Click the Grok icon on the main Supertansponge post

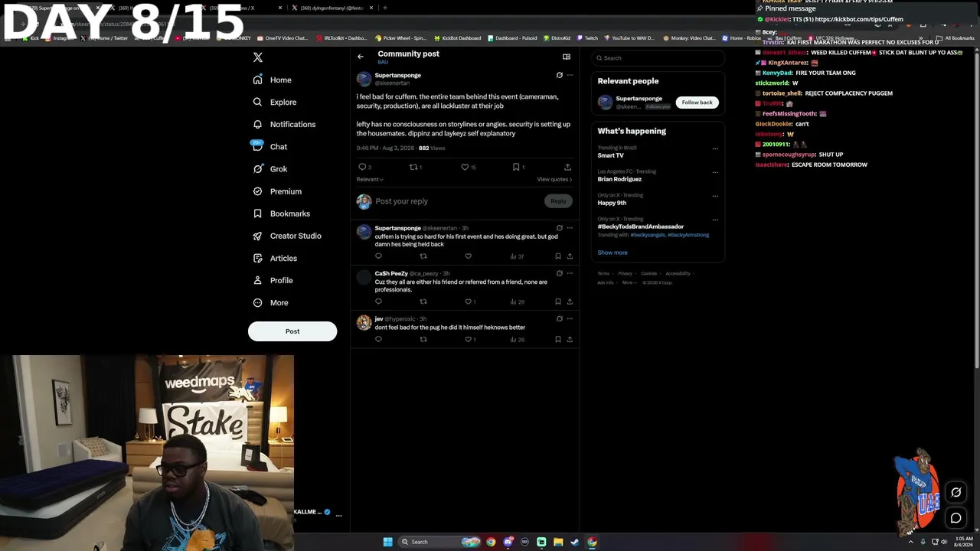tap(559, 75)
